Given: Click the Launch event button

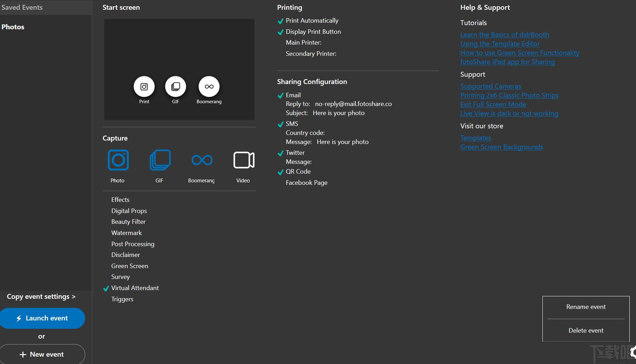Looking at the screenshot, I should pos(42,318).
